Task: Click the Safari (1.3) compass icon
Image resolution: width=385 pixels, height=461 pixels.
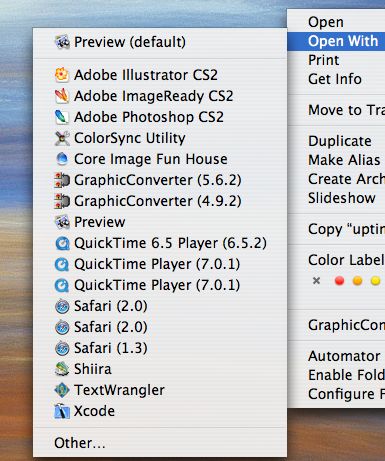Action: click(62, 348)
